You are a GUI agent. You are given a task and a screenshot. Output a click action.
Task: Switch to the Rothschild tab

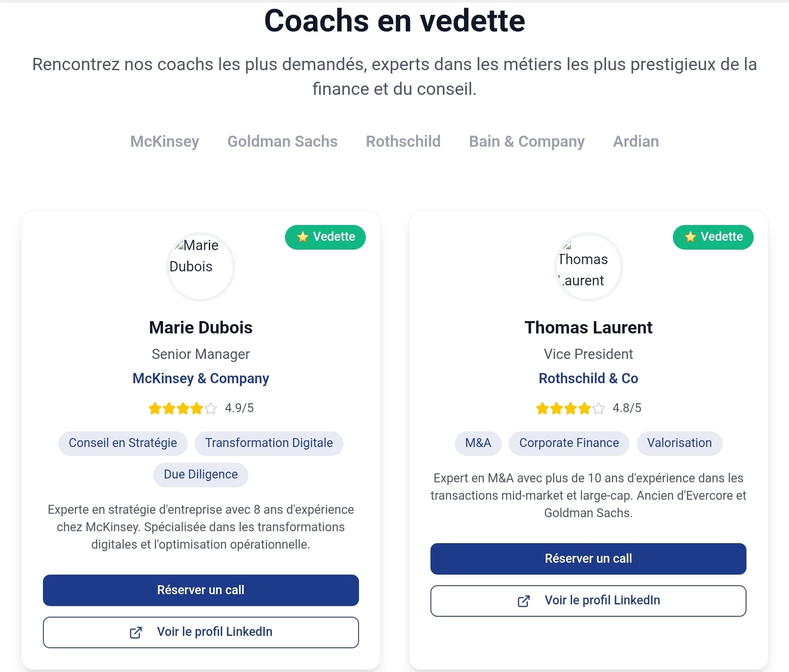(403, 142)
